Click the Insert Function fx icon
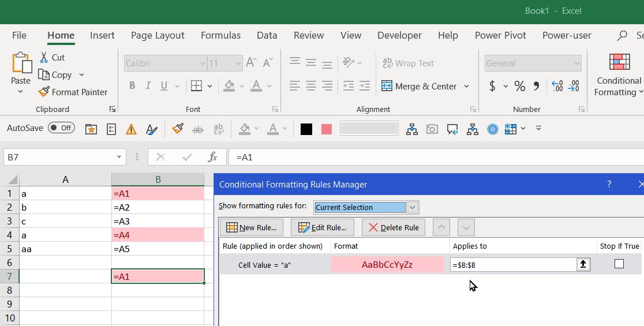Viewport: 644px width, 326px height. 212,158
